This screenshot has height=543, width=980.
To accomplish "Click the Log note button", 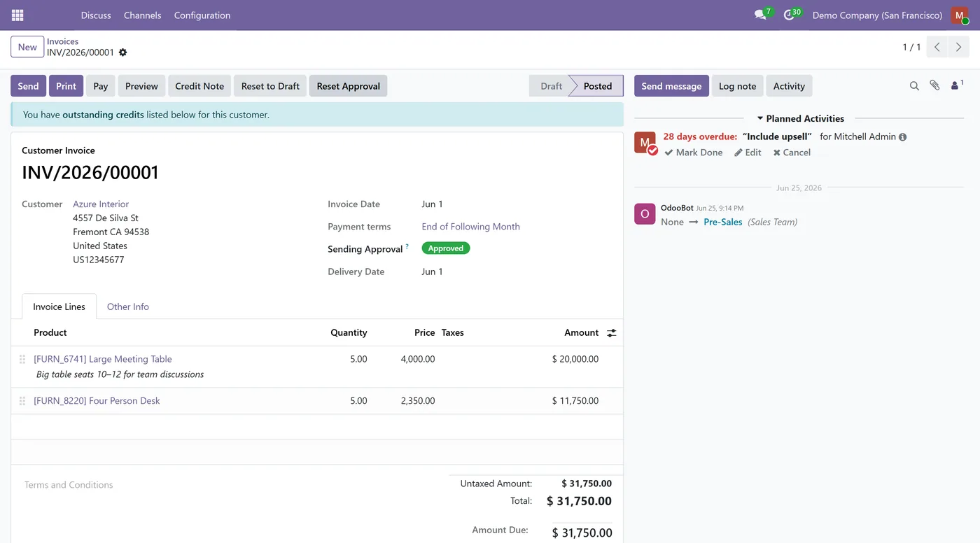I will [x=737, y=86].
